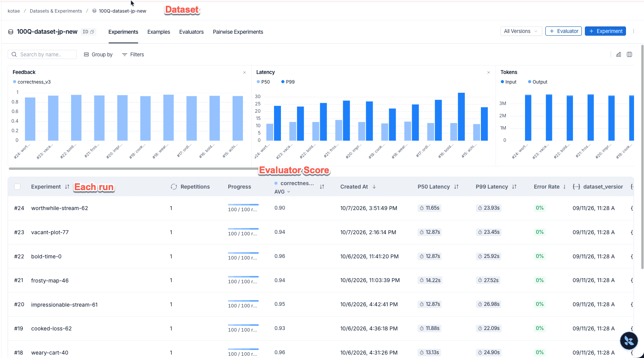Screen dimensions: 644x358
Task: Toggle Input series in Tokens legend
Action: point(509,82)
